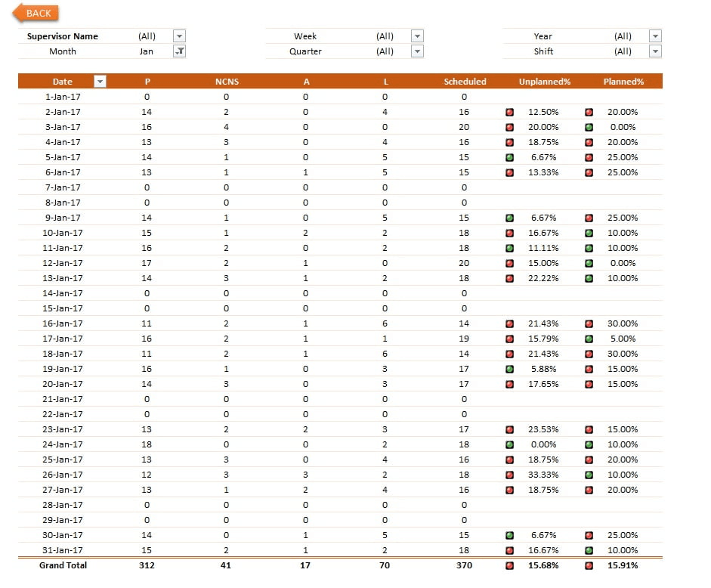The image size is (711, 588).
Task: Click the red Unplanned% indicator for 26-Jan-17
Action: coord(510,475)
